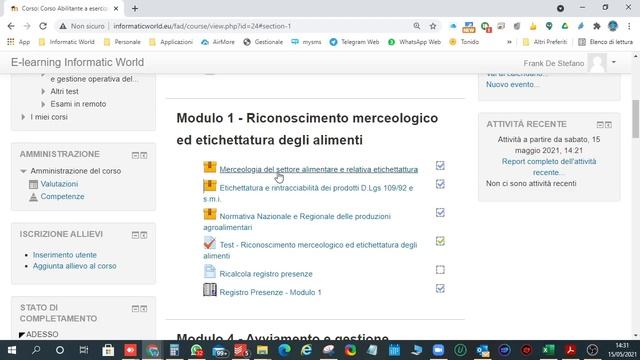The width and height of the screenshot is (640, 360).
Task: Open Excel from the taskbar
Action: (548, 350)
